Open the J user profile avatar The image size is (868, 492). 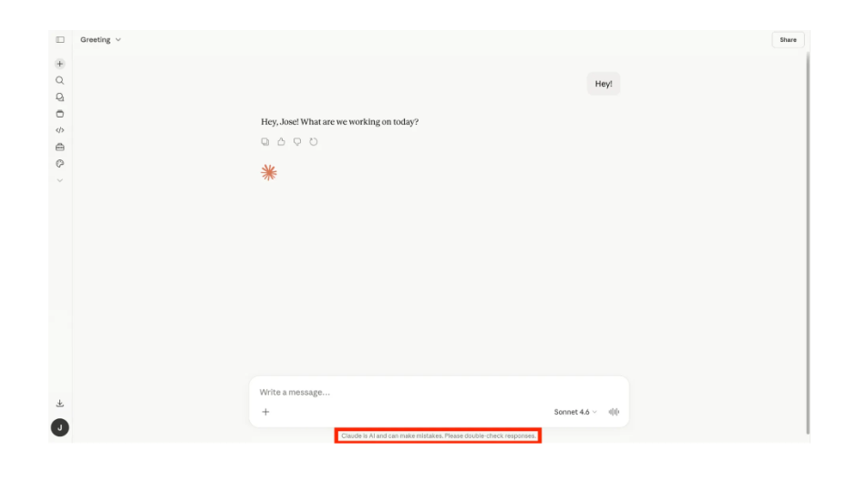point(60,427)
